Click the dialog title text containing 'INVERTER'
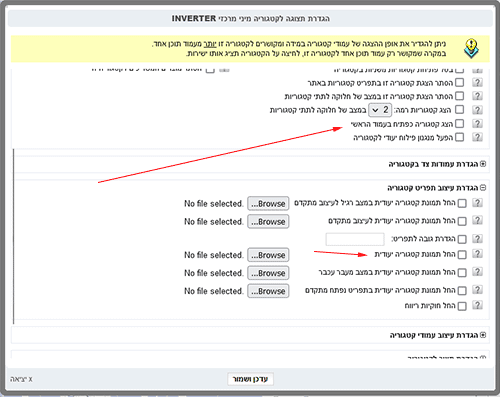The height and width of the screenshot is (397, 500). 251,18
